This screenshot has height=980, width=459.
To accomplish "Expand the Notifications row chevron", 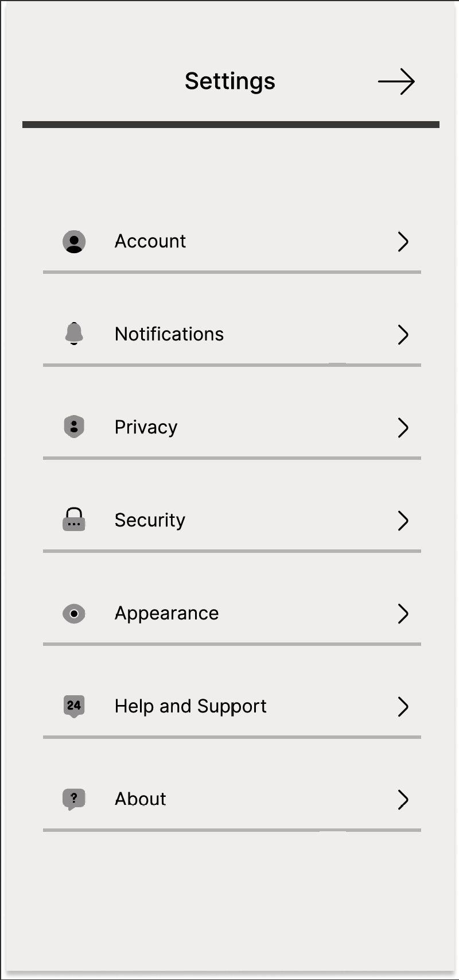I will coord(403,335).
